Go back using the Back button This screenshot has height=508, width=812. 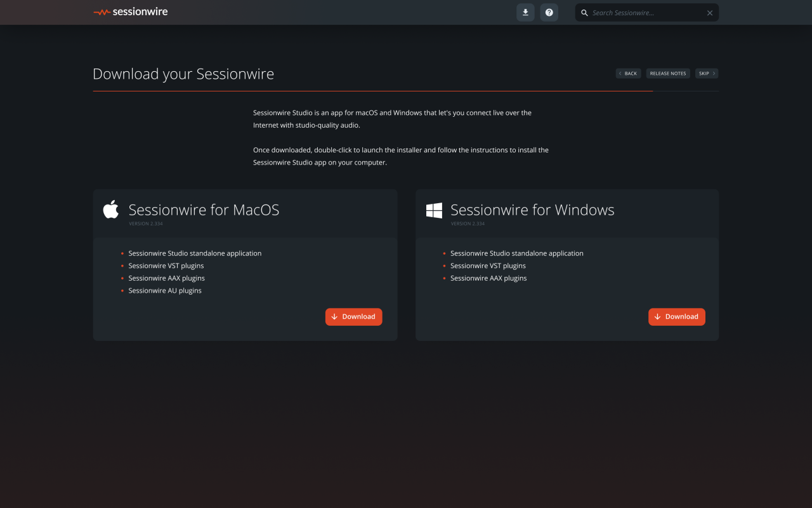pos(628,74)
